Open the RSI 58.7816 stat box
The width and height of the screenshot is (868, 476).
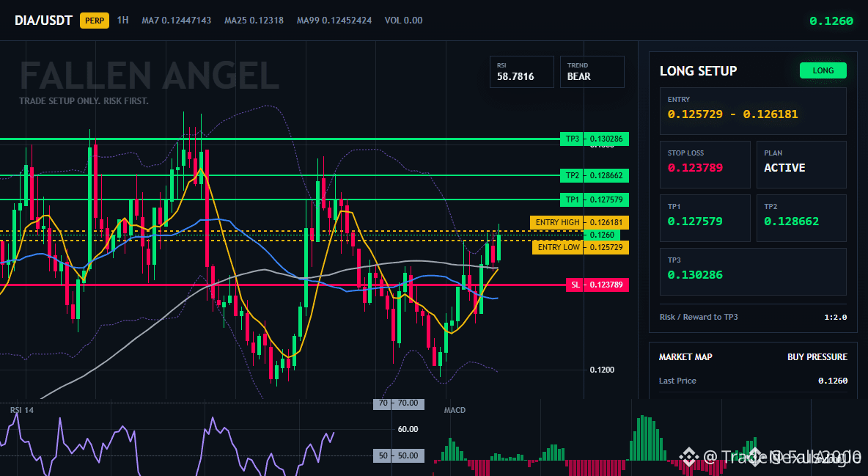coord(521,72)
